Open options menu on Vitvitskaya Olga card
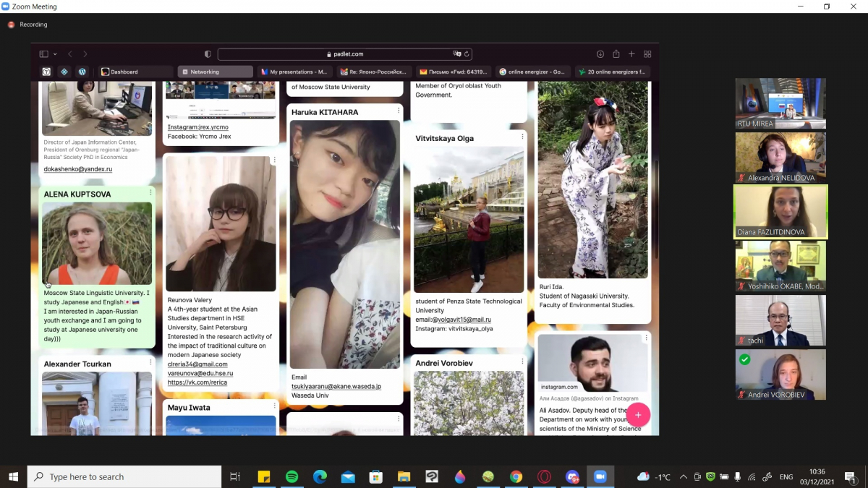868x488 pixels. [522, 137]
